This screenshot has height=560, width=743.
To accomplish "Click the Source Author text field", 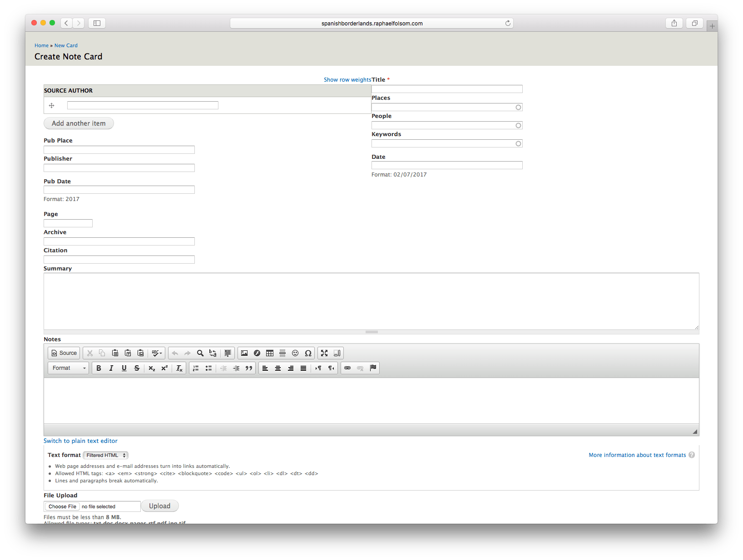I will click(x=143, y=105).
